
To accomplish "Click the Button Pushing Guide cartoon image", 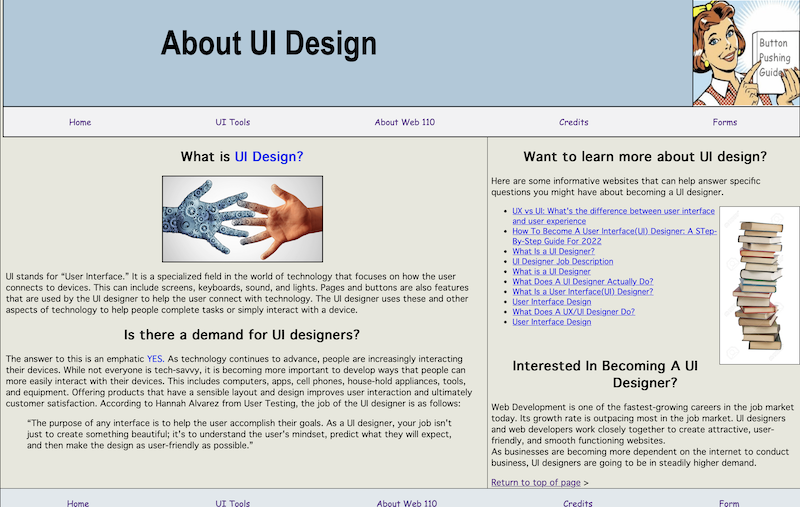I will click(x=745, y=52).
